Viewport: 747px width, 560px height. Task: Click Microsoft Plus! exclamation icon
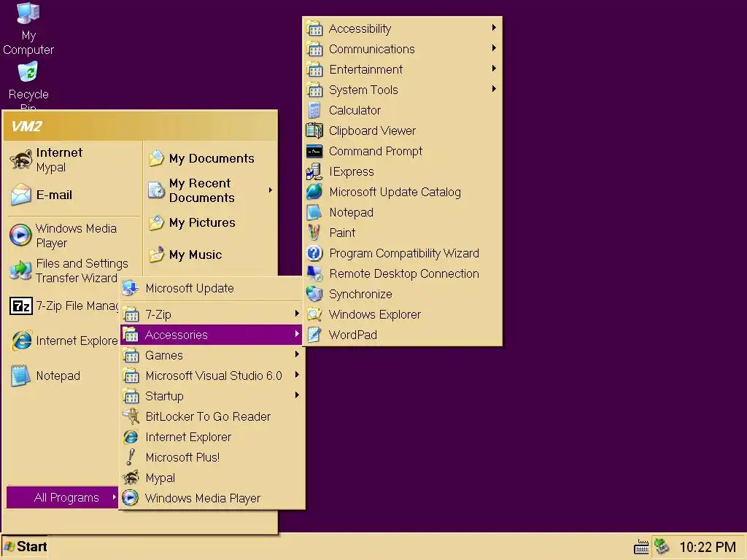(x=131, y=457)
